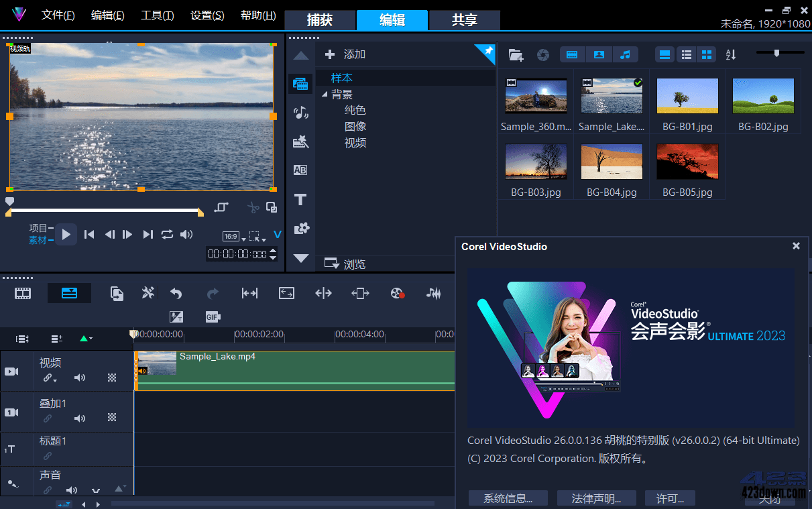Click the Undo arrow above the timeline
This screenshot has height=509, width=812.
[x=175, y=293]
